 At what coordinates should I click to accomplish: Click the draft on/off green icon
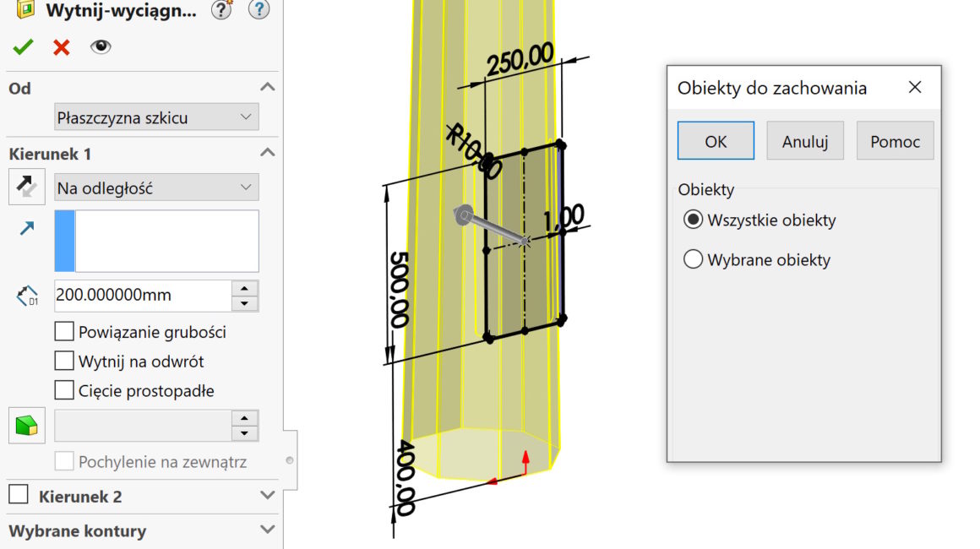(26, 425)
